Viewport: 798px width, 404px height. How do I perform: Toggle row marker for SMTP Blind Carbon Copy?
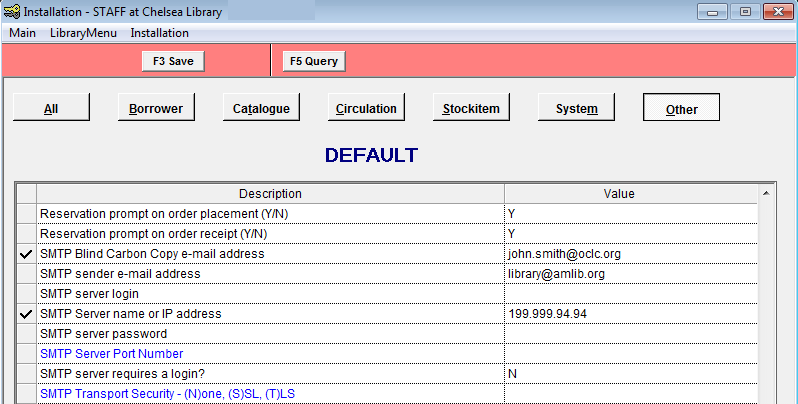[26, 254]
